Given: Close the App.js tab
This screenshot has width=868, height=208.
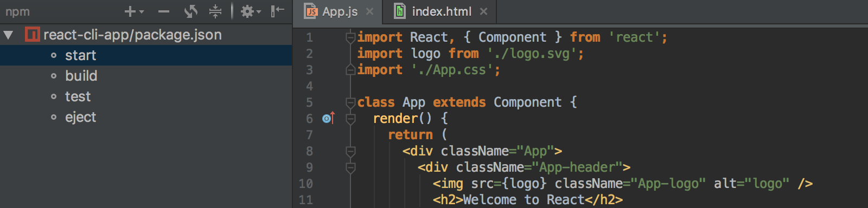Looking at the screenshot, I should [x=369, y=11].
